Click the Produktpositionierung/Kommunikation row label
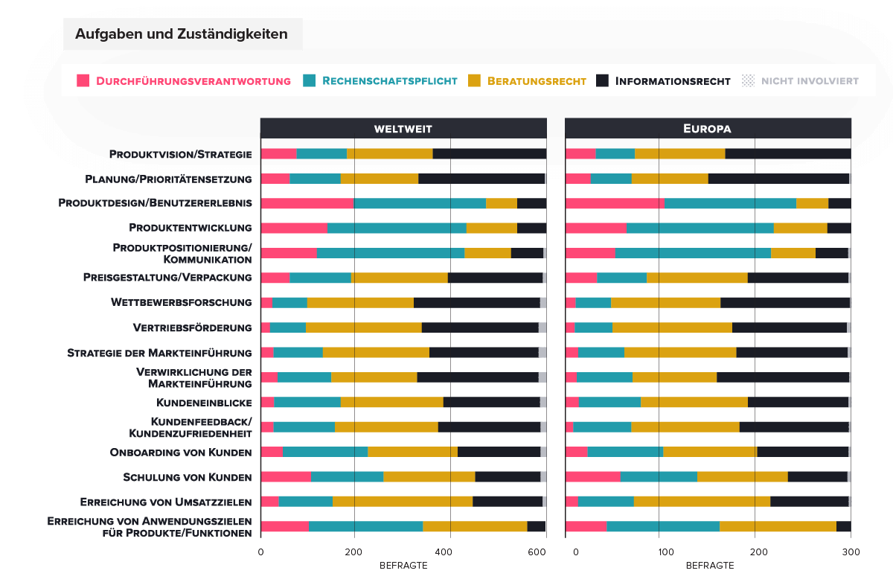 point(182,253)
